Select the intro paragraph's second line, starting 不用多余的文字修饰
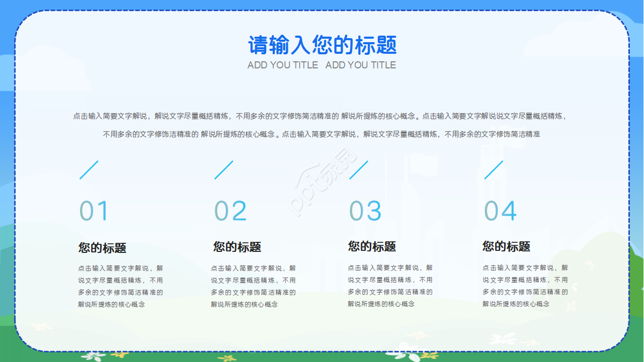644x362 pixels. [x=322, y=134]
